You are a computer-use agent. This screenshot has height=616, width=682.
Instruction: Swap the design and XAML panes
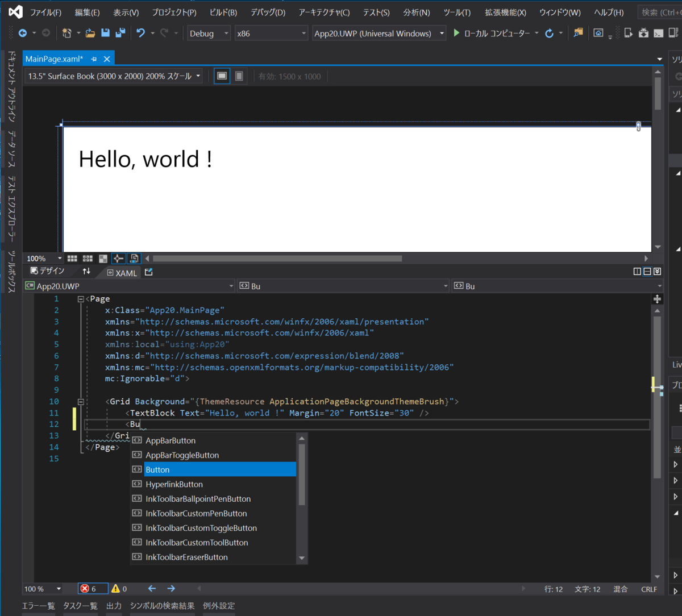tap(86, 272)
